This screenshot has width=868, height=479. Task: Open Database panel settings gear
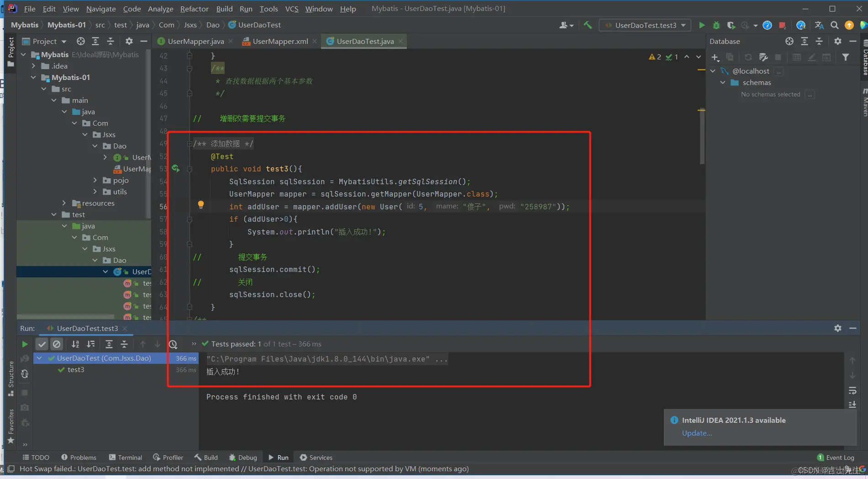(x=837, y=41)
